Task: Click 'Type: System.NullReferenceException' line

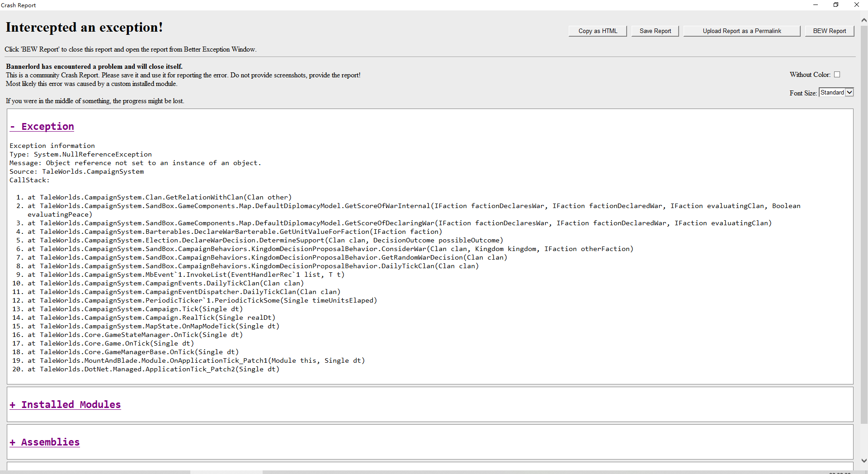Action: 81,154
